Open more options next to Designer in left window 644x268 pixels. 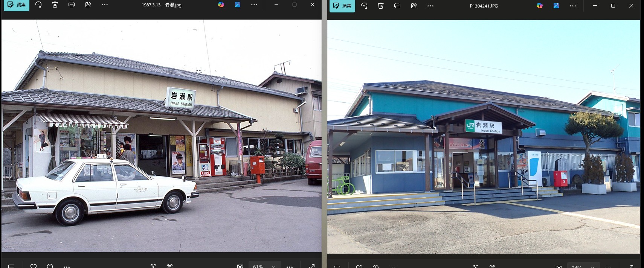tap(254, 5)
